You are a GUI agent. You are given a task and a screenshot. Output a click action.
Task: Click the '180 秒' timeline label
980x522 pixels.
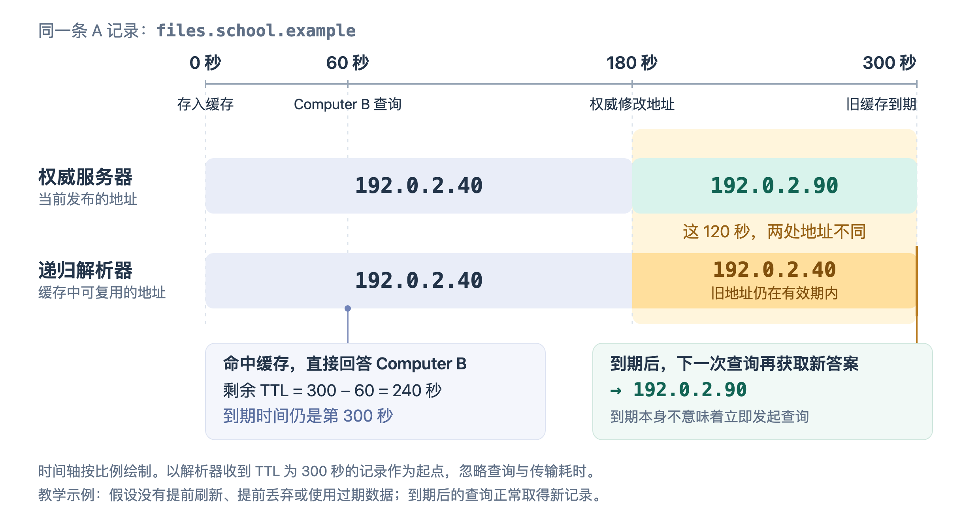click(x=632, y=63)
